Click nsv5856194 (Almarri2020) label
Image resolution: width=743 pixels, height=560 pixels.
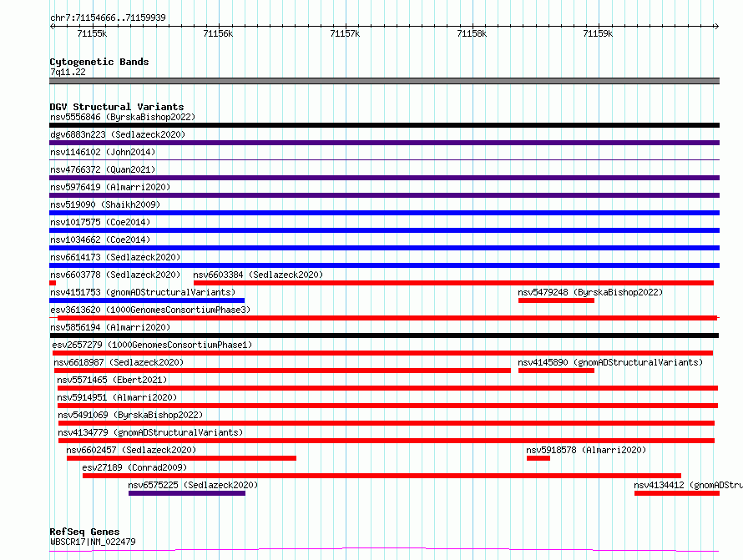[110, 327]
